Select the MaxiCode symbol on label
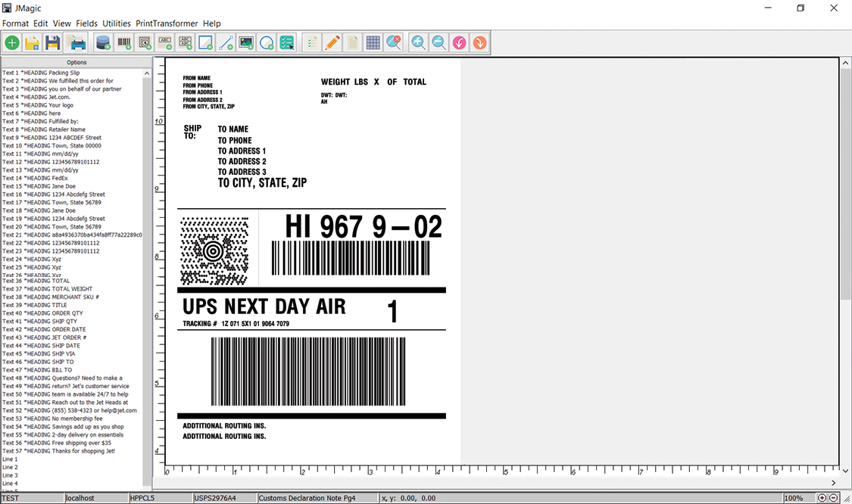 coord(214,251)
